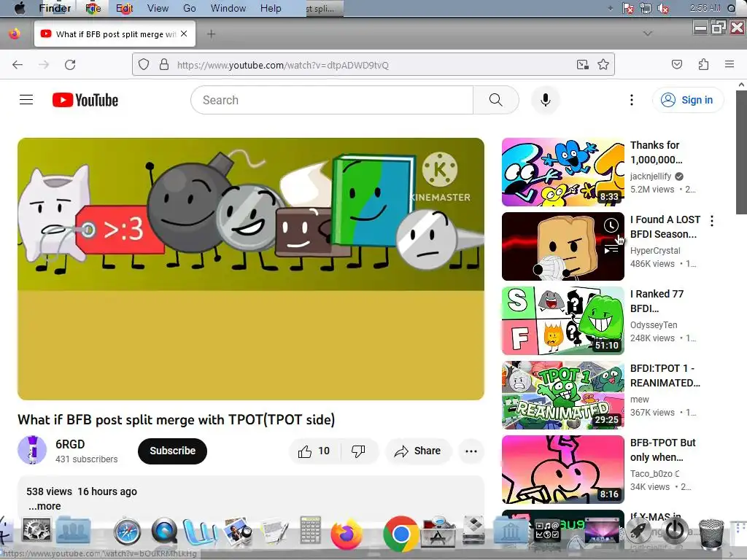Open the Go menu
Screen dimensions: 747x560
tap(190, 8)
